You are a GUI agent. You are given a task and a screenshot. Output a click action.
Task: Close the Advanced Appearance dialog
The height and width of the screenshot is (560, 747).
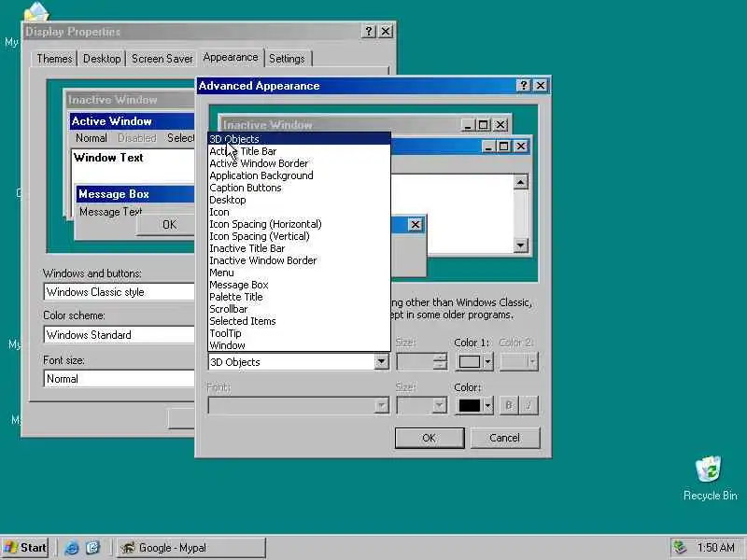click(x=541, y=86)
